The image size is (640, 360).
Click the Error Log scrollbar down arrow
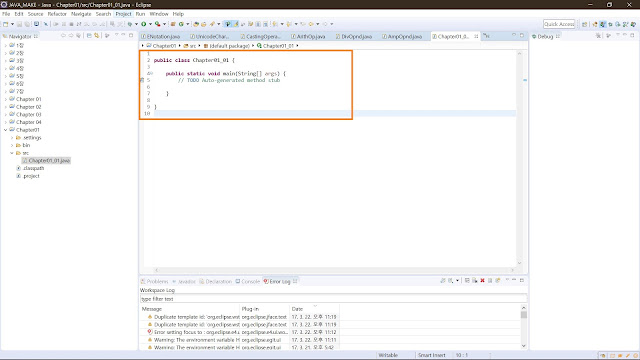click(x=524, y=346)
